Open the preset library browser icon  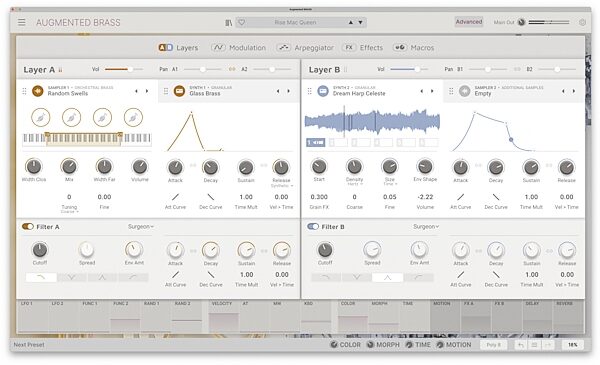[228, 23]
